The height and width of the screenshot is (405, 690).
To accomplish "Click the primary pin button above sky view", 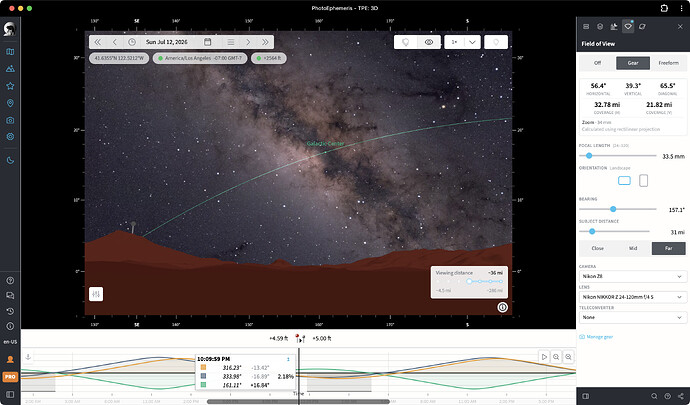I will click(x=405, y=42).
